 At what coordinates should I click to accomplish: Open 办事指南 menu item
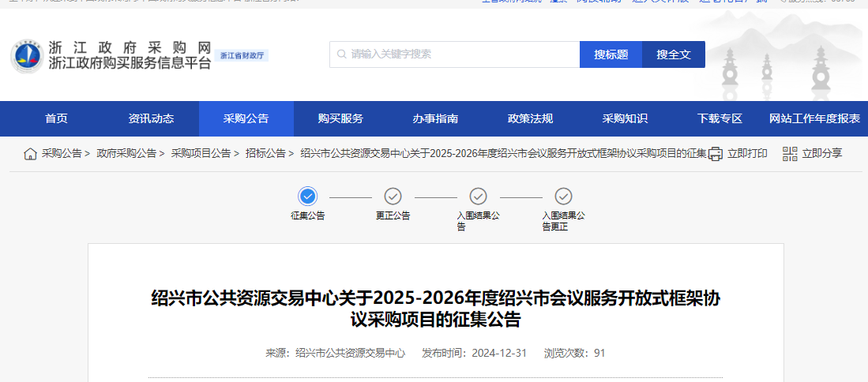[x=435, y=118]
